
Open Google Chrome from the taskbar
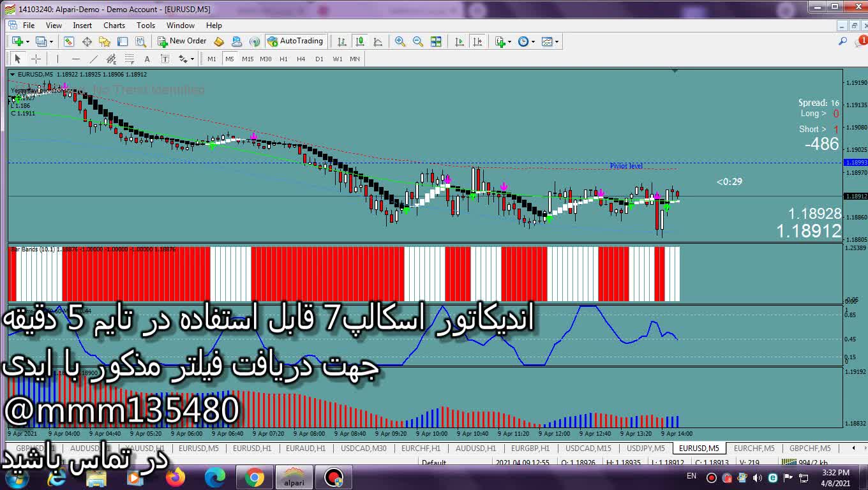(x=255, y=477)
